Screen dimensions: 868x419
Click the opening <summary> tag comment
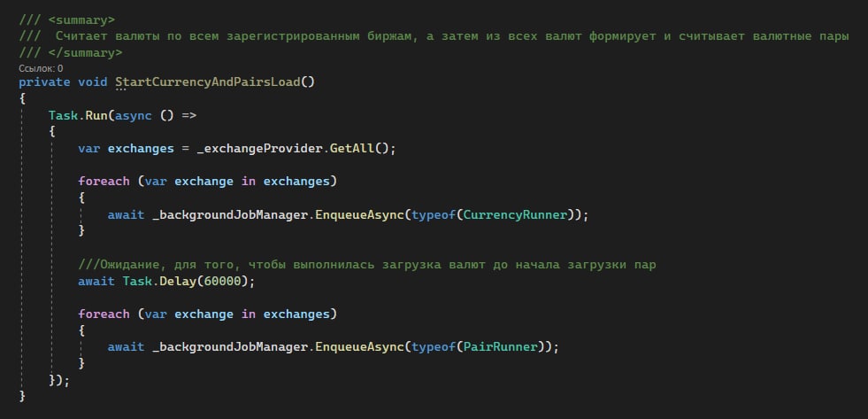tap(67, 20)
